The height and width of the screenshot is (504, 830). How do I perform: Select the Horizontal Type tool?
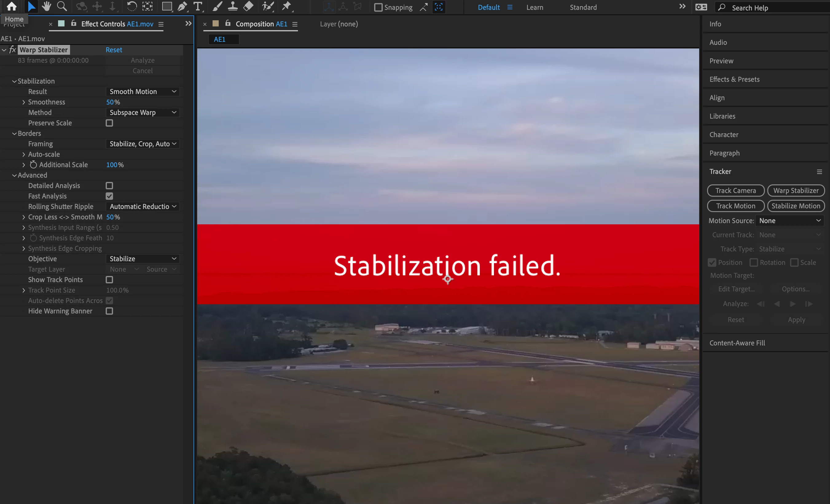[x=198, y=6]
